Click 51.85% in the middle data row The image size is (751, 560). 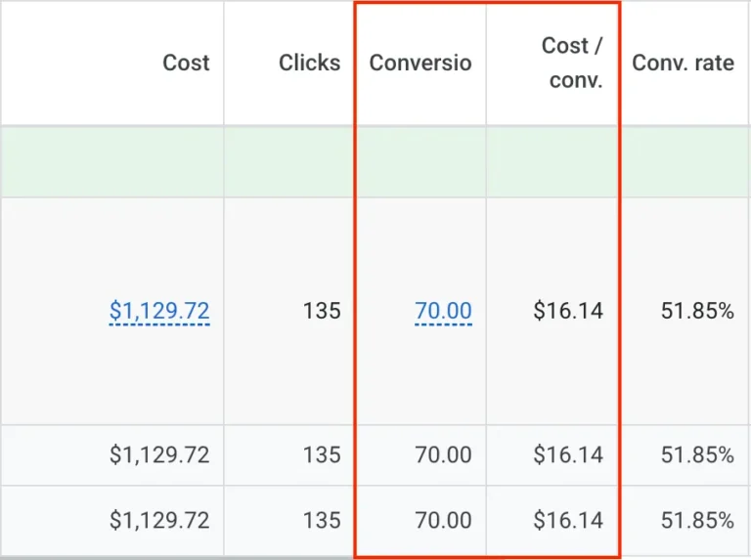(x=697, y=455)
